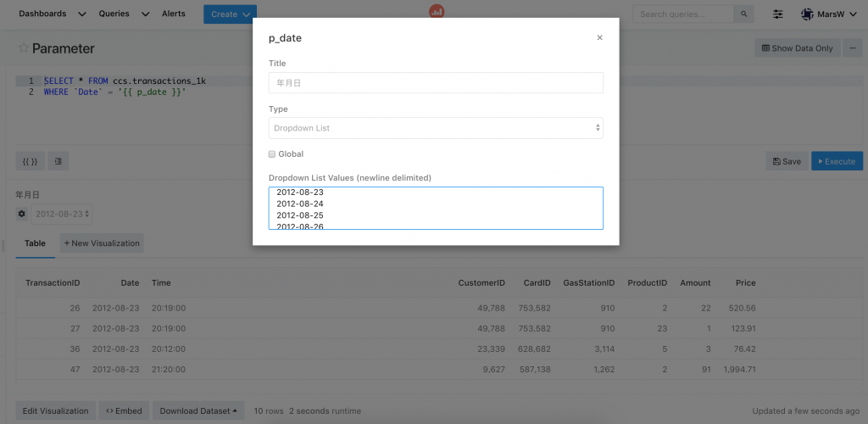Close the p_date parameter dialog
The image size is (868, 424).
tap(599, 38)
